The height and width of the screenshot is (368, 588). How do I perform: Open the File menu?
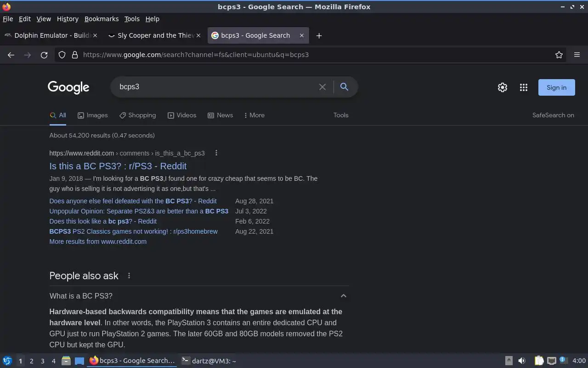pos(8,19)
